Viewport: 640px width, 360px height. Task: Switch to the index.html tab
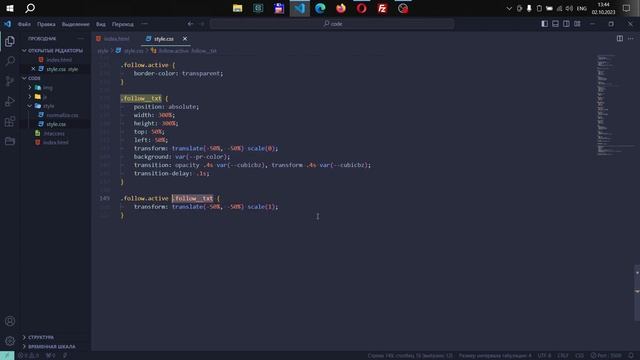click(x=113, y=39)
